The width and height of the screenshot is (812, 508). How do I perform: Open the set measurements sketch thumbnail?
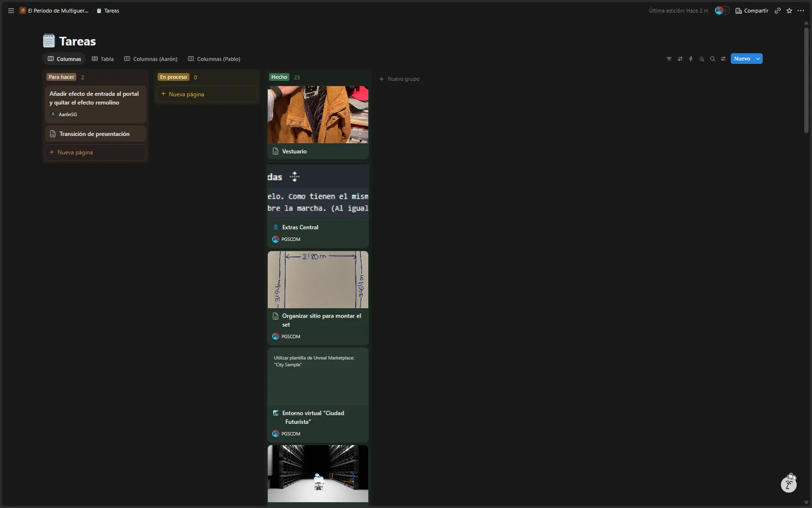click(318, 280)
